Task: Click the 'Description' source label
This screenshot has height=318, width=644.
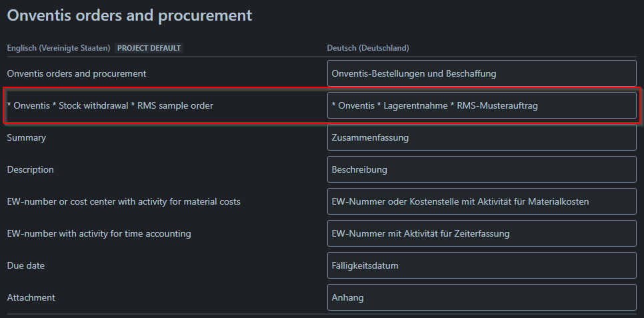Action: coord(30,169)
